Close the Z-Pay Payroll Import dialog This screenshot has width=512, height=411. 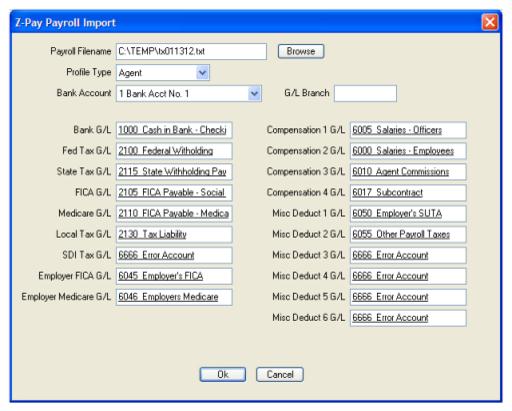pos(490,23)
